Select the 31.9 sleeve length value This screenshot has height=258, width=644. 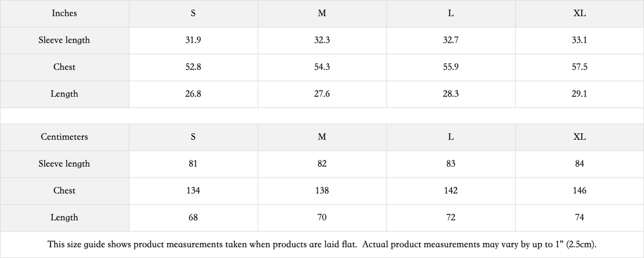point(192,40)
